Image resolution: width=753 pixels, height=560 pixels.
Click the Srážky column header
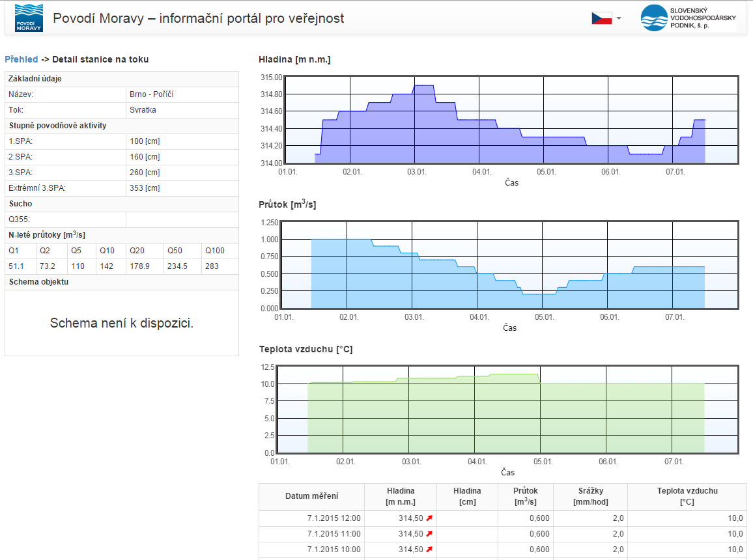coord(590,496)
